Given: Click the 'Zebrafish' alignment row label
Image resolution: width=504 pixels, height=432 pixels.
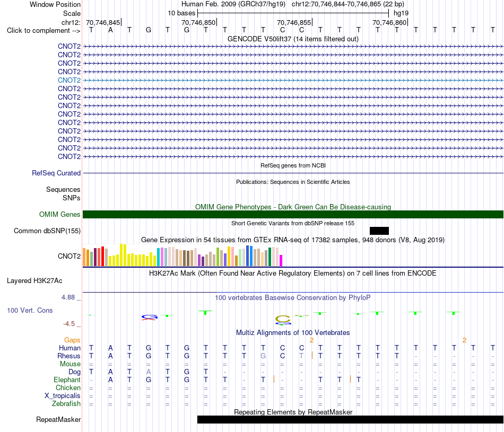Looking at the screenshot, I should coord(66,404).
